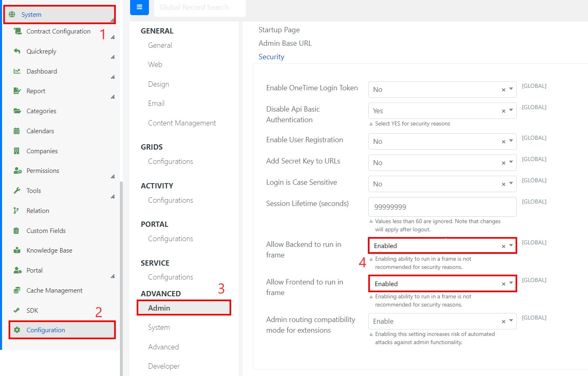Clear the Allow Backend to run in frame value
Screen dimensions: 588x376
(x=503, y=246)
